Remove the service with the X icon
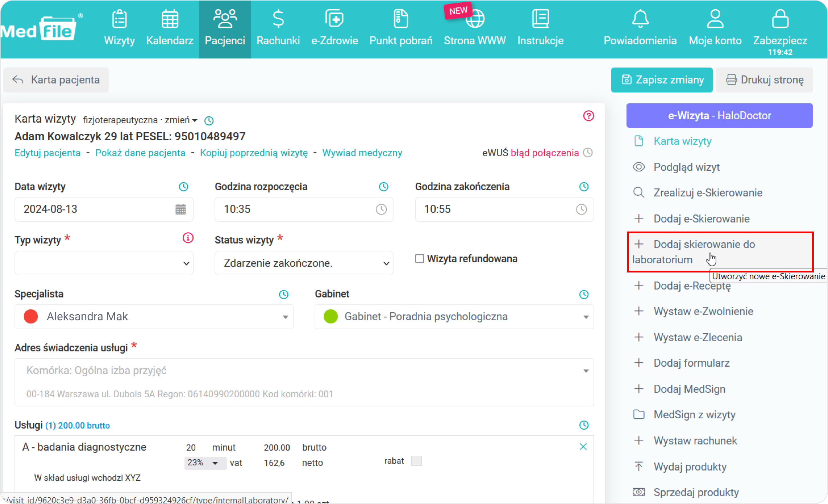This screenshot has height=504, width=828. coord(583,447)
